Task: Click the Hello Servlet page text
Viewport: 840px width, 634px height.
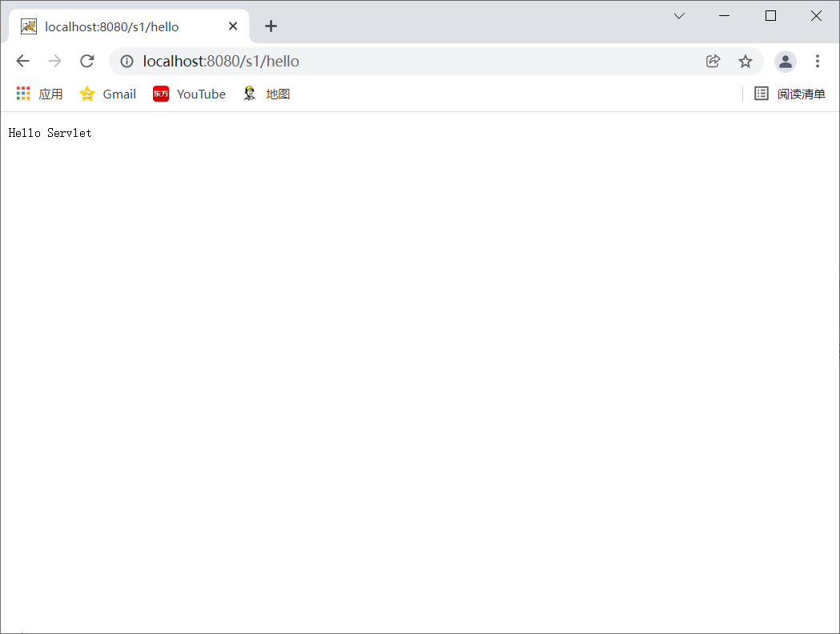Action: (50, 133)
